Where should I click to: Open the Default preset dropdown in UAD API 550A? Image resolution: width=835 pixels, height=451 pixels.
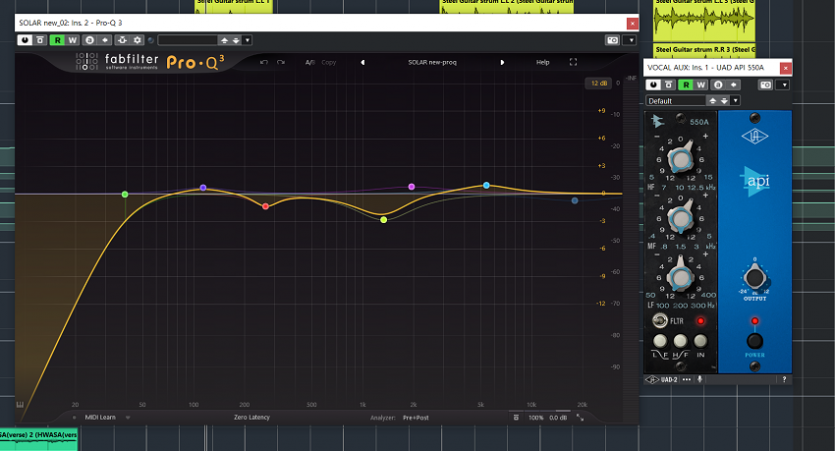[735, 101]
